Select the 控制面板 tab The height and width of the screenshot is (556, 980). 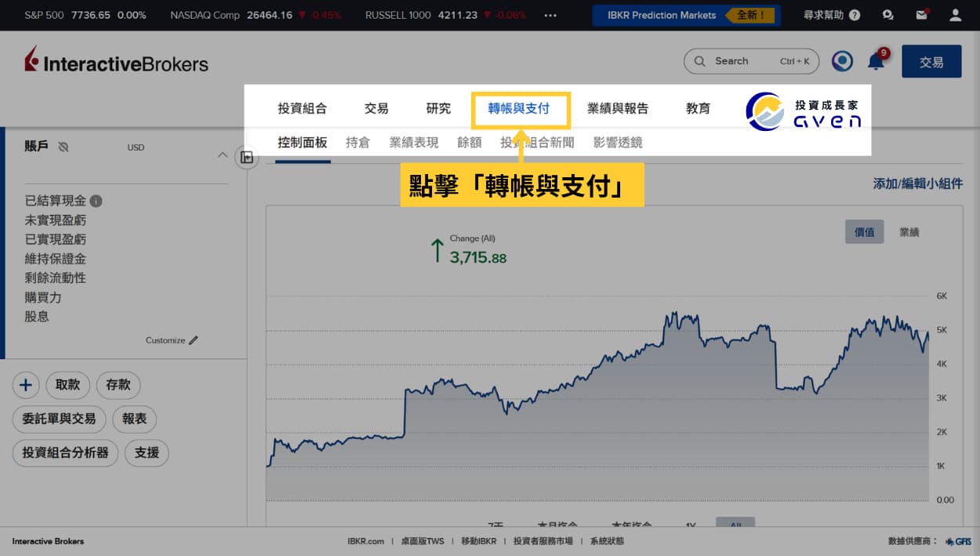(x=303, y=143)
